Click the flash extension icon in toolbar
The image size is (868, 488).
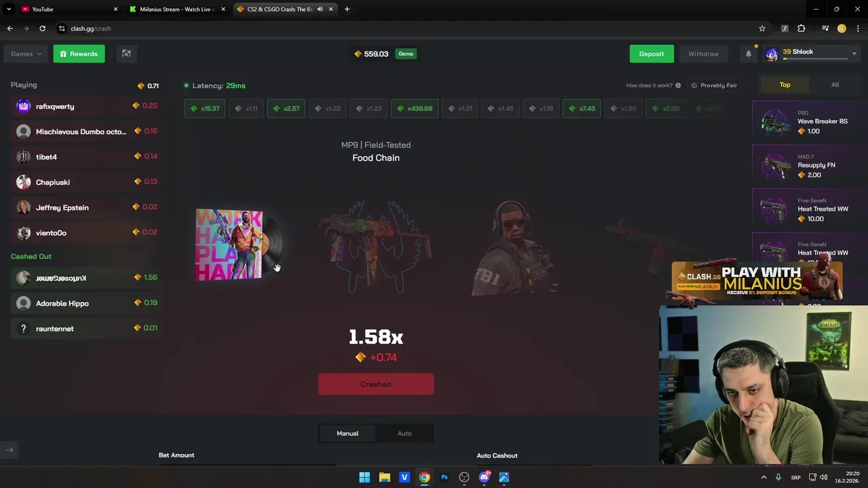(x=785, y=28)
